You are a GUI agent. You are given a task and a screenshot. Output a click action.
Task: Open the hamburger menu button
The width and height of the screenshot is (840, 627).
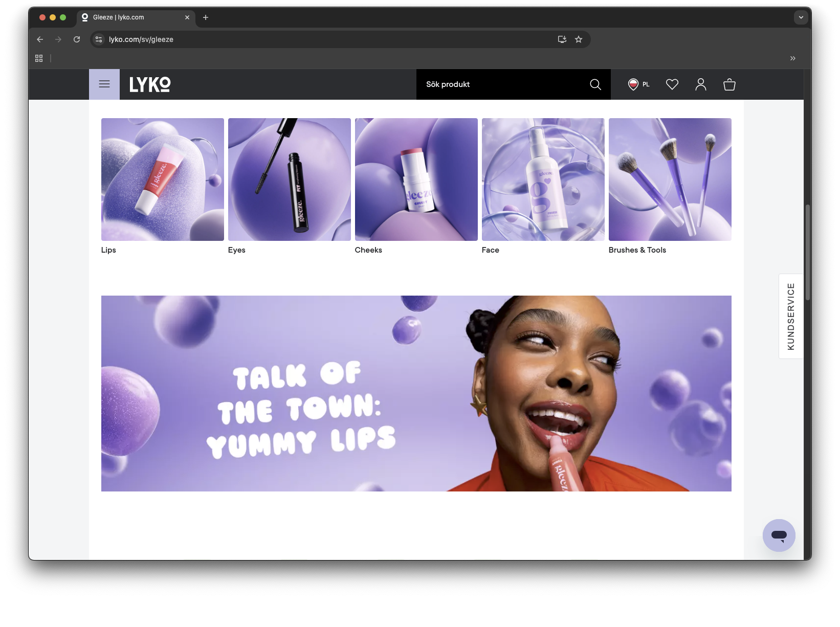pos(104,84)
